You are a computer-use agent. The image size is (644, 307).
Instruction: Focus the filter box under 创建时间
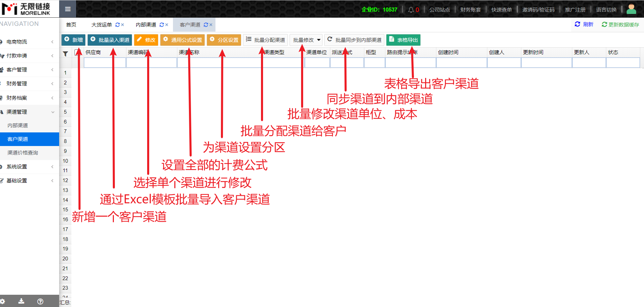(x=462, y=63)
